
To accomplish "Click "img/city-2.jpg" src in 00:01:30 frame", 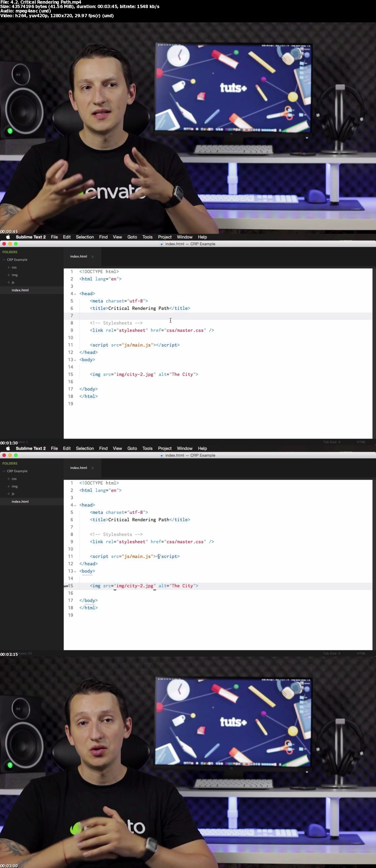I will [x=135, y=374].
